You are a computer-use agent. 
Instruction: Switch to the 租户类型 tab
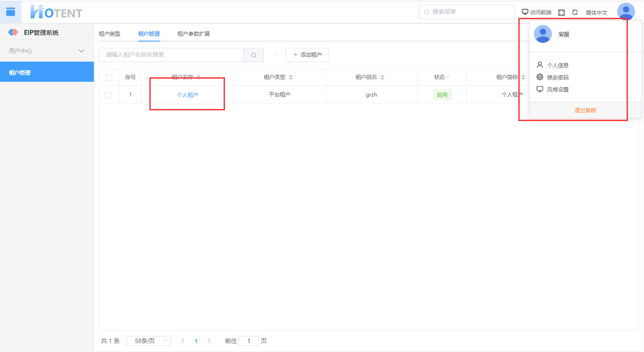[110, 34]
